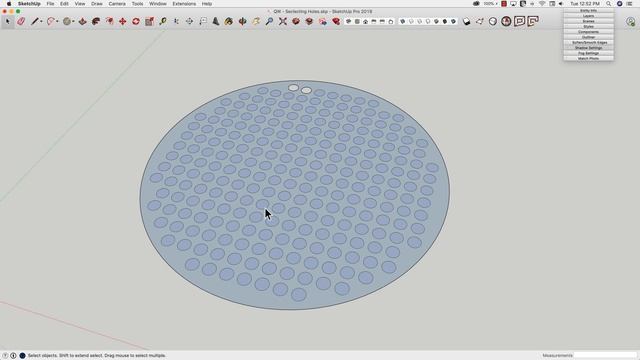Viewport: 640px width, 360px height.
Task: Switch to Front view house icon
Action: point(365,21)
